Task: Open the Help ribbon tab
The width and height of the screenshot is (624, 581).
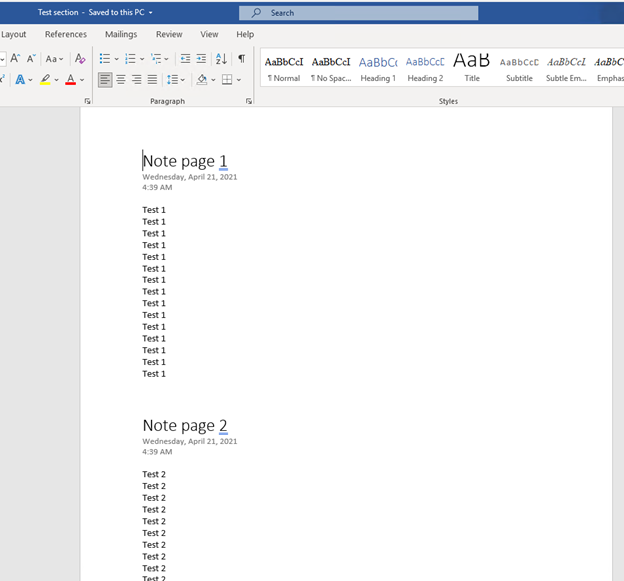Action: tap(245, 35)
